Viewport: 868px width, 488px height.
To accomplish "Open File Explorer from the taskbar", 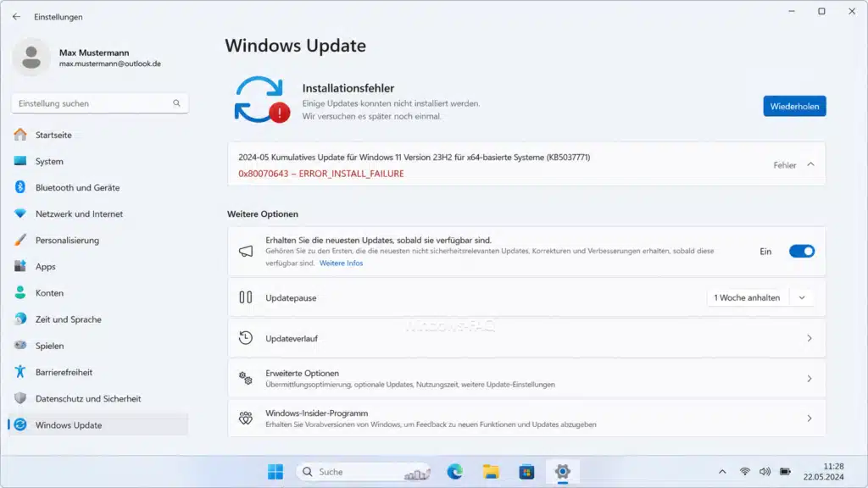I will (x=491, y=471).
